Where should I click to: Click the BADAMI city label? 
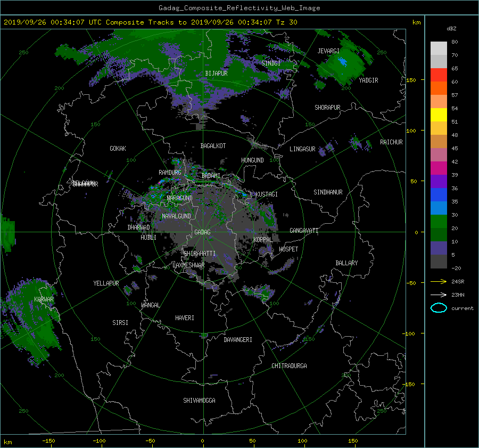point(211,176)
